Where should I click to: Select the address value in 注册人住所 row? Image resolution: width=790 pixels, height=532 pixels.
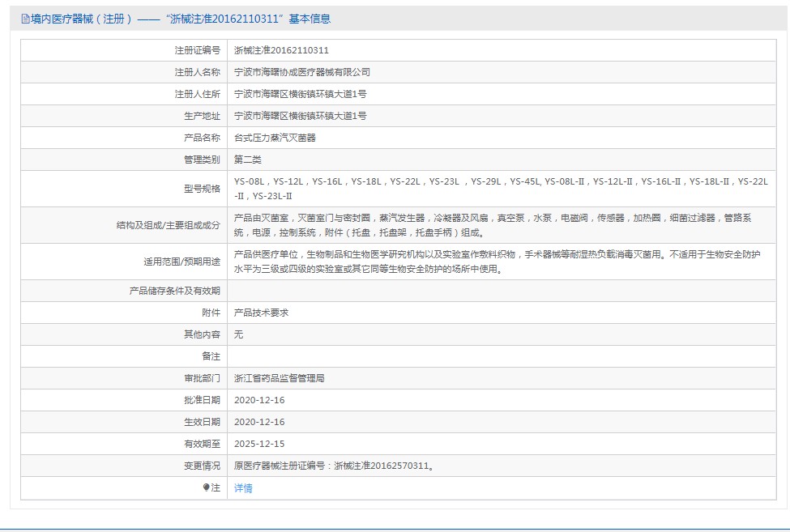pos(301,94)
